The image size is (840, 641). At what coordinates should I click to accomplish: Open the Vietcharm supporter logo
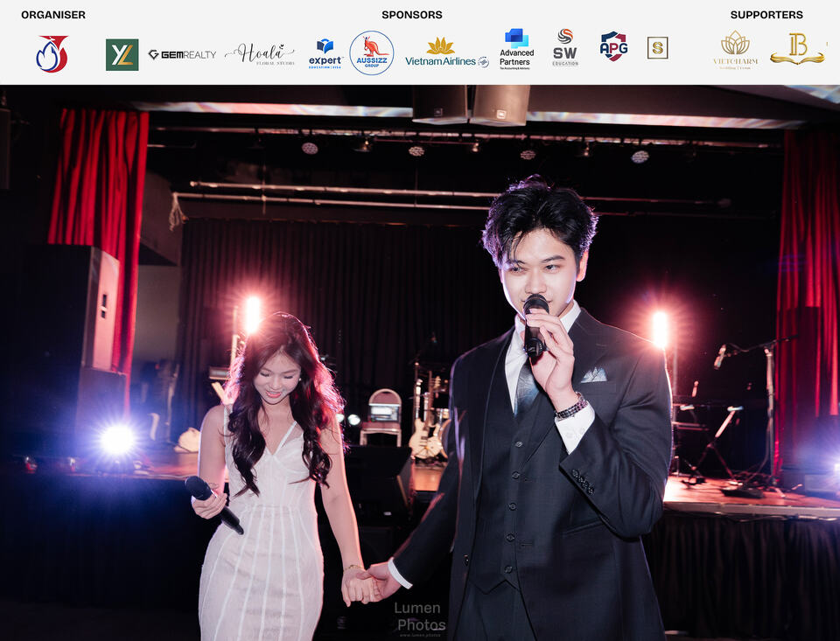[735, 50]
